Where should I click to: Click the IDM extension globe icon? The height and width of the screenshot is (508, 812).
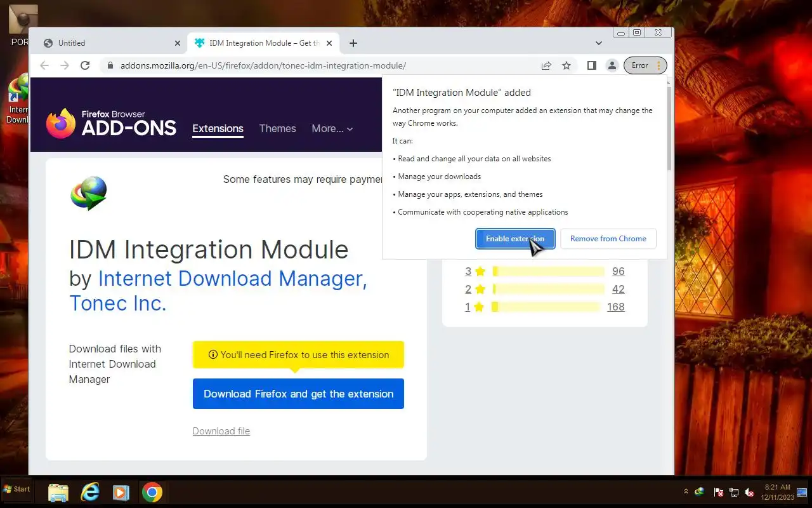[89, 194]
